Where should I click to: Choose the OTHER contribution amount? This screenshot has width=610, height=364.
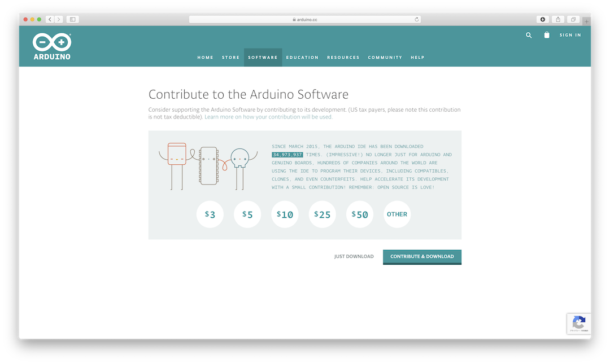point(397,214)
